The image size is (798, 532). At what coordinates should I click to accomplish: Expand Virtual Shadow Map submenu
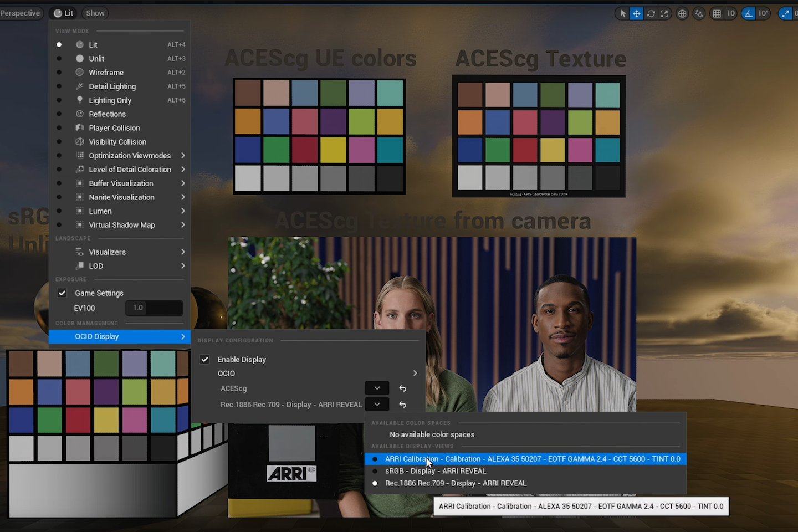point(120,225)
